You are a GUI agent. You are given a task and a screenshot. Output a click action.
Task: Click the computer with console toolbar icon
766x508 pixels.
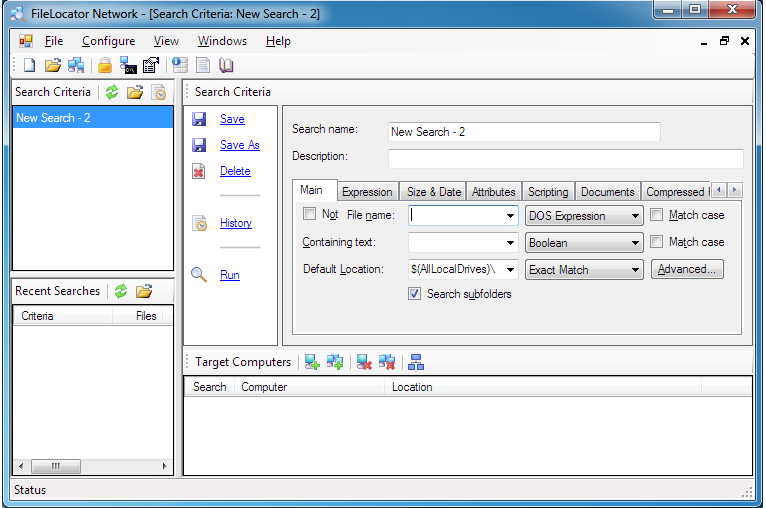pos(128,65)
